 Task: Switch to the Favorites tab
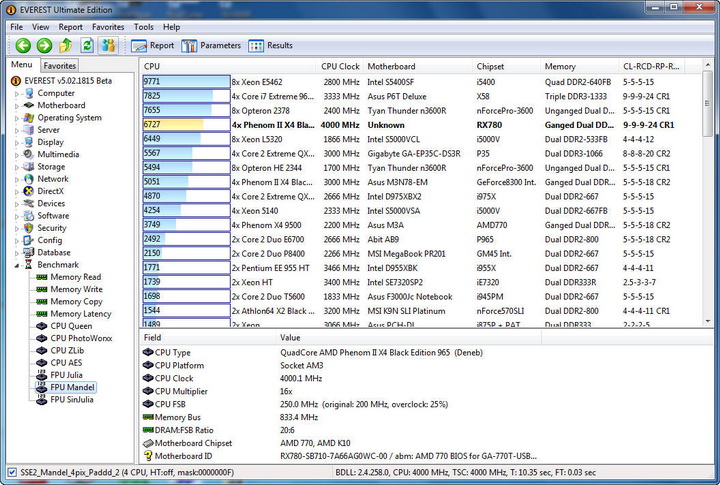pyautogui.click(x=60, y=66)
